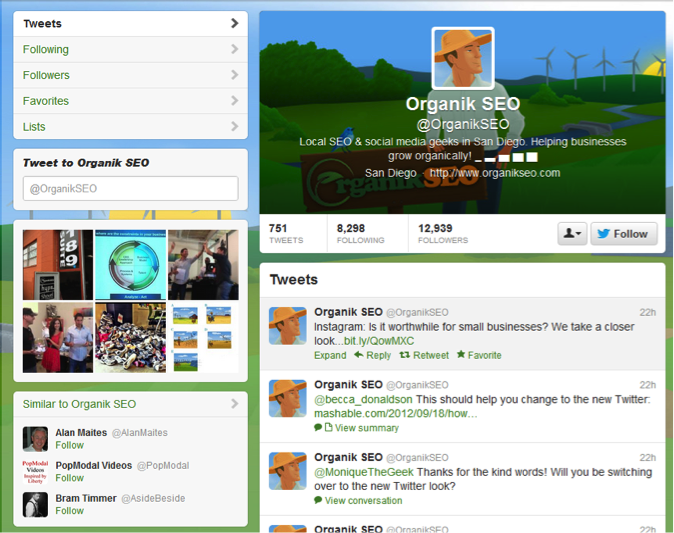This screenshot has width=674, height=533.
Task: Click the 22h timestamp on Instagram tweet
Action: pyautogui.click(x=647, y=312)
